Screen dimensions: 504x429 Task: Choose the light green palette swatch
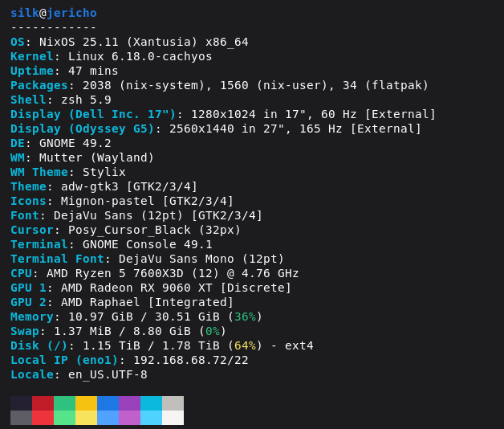pos(64,418)
